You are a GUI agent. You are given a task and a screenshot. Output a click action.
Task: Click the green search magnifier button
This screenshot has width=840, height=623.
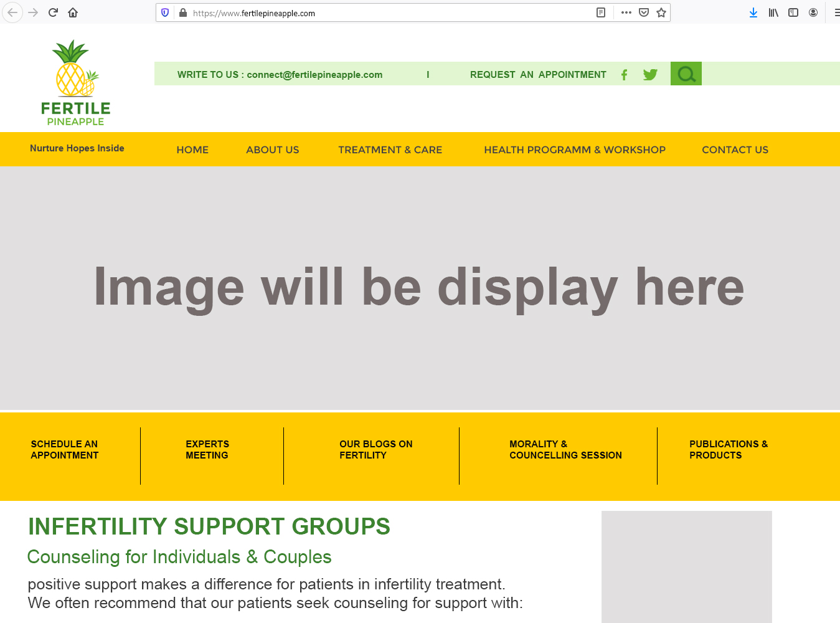(x=686, y=74)
